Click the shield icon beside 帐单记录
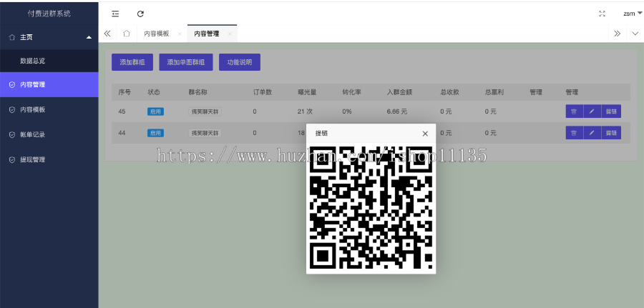Image resolution: width=644 pixels, height=308 pixels. (12, 134)
